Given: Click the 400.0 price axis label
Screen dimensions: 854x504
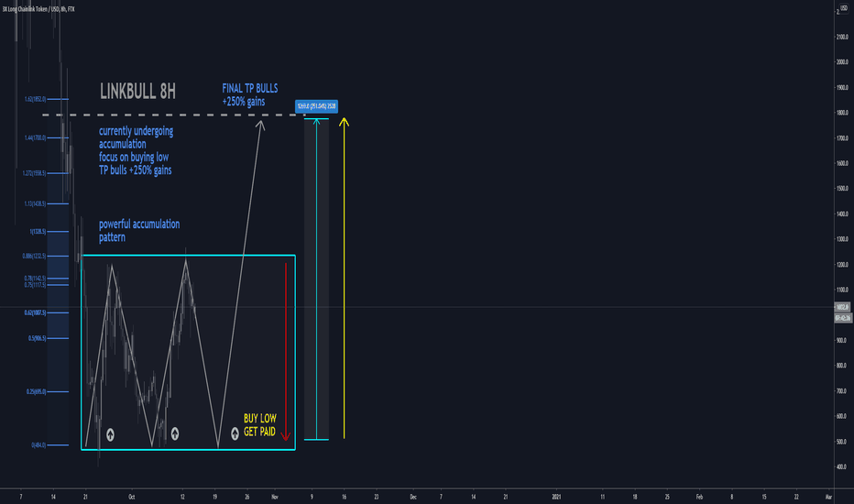Looking at the screenshot, I should (x=841, y=467).
